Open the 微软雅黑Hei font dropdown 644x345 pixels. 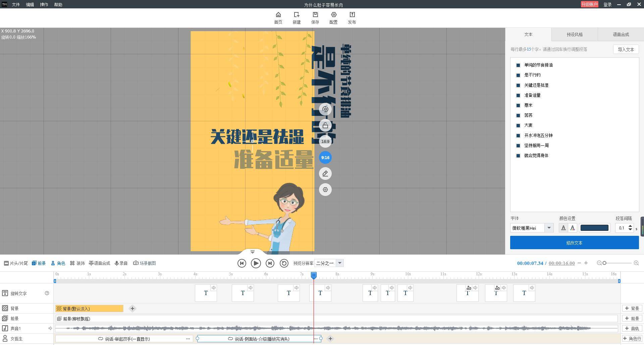click(x=549, y=228)
